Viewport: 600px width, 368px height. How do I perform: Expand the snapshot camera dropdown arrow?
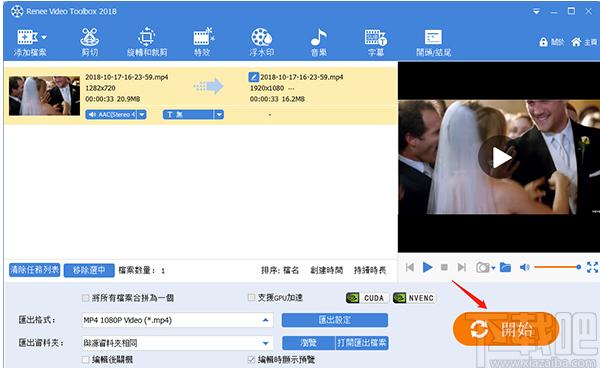pos(493,268)
